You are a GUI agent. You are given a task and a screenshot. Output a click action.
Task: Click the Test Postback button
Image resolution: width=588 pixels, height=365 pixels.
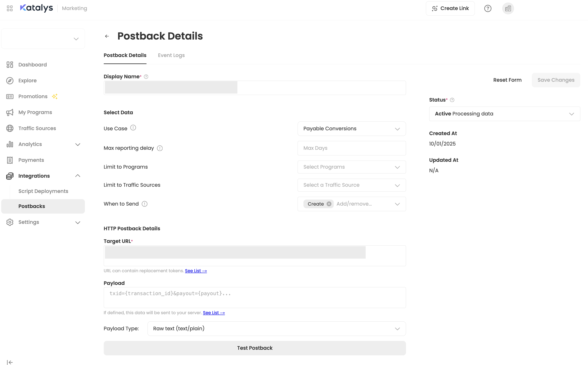[x=254, y=348]
